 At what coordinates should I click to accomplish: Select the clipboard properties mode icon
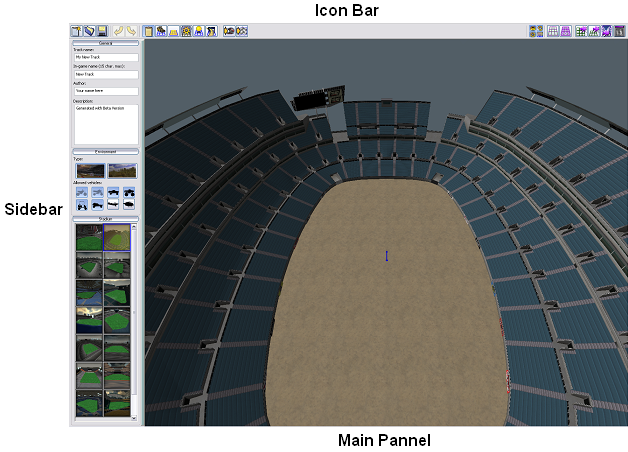148,31
